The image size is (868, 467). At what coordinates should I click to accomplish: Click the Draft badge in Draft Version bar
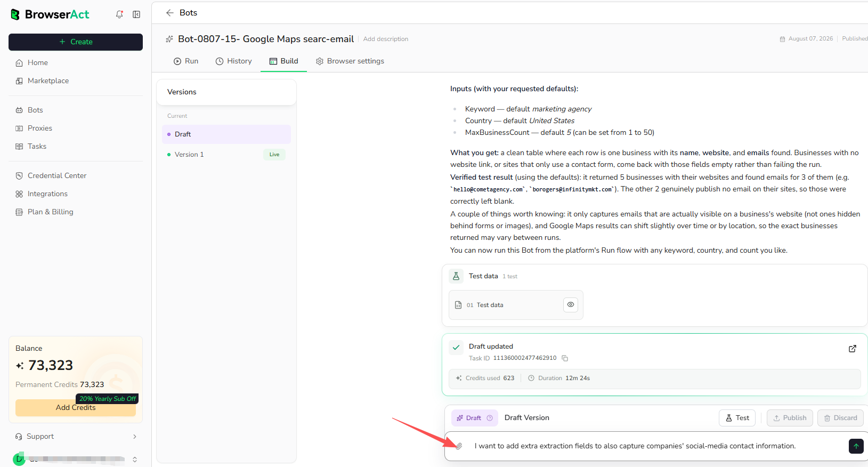click(475, 418)
